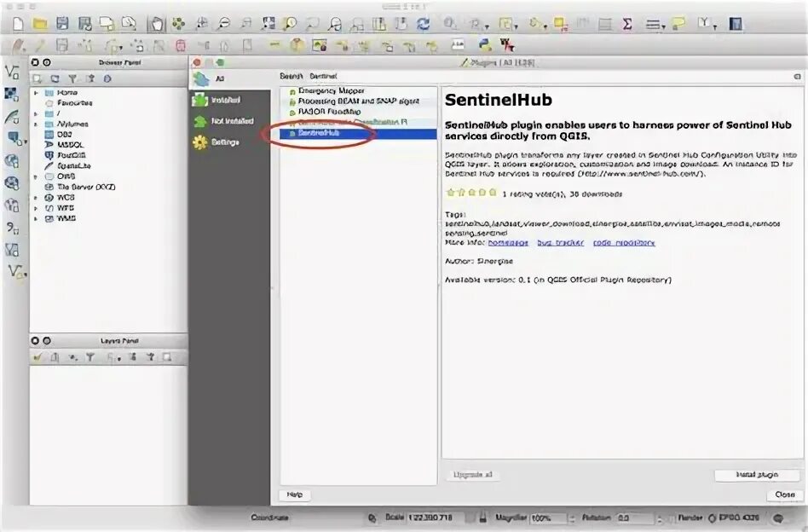Expand the Volumes node in Browser tree
Viewport: 808px width, 532px height.
(36, 124)
